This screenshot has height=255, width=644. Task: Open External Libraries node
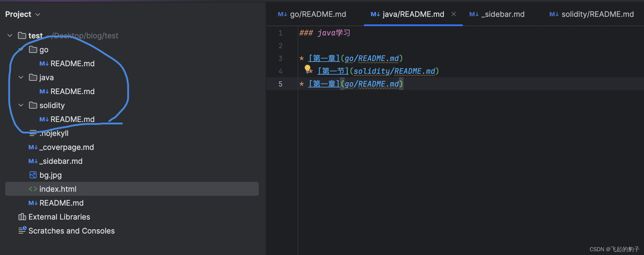click(59, 217)
